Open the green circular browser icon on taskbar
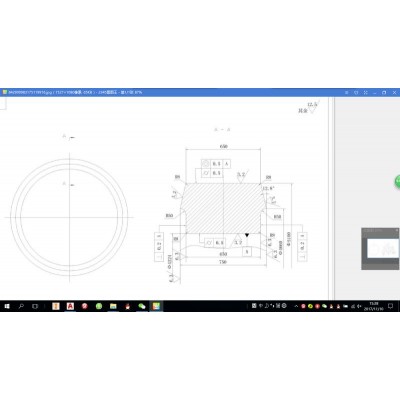The width and height of the screenshot is (400, 400). [x=99, y=306]
